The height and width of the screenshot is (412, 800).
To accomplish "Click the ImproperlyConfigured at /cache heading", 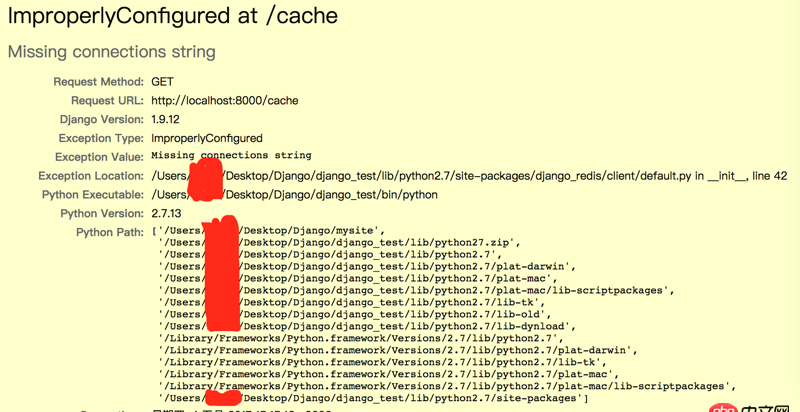I will 172,17.
